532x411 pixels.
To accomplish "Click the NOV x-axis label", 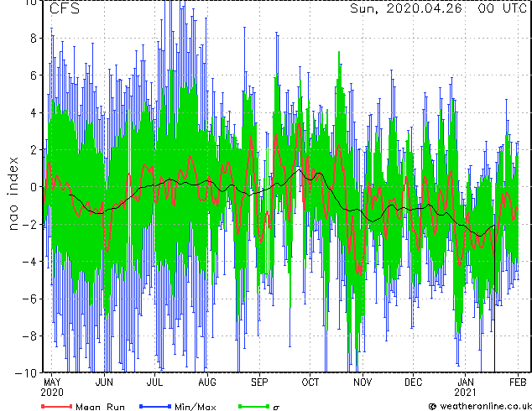I will (362, 382).
